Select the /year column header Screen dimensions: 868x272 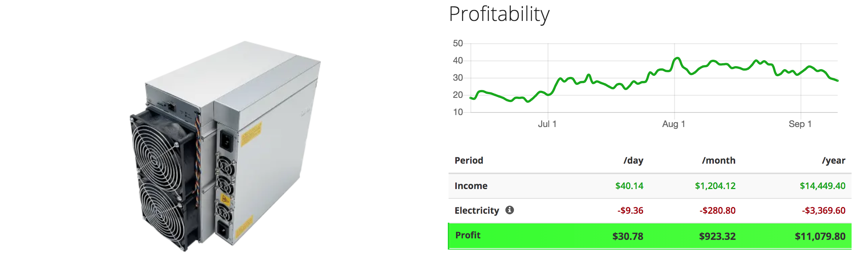click(x=833, y=160)
